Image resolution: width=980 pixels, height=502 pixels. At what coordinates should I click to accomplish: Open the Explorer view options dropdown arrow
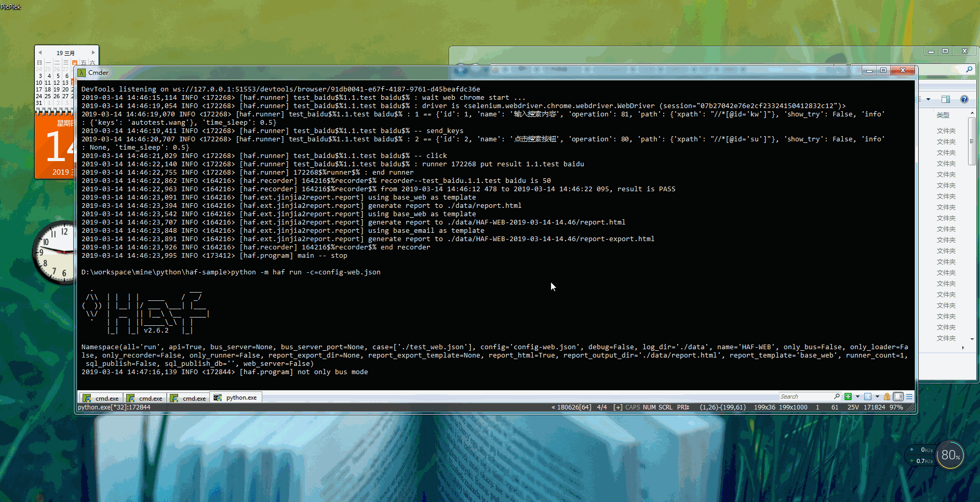pyautogui.click(x=928, y=99)
